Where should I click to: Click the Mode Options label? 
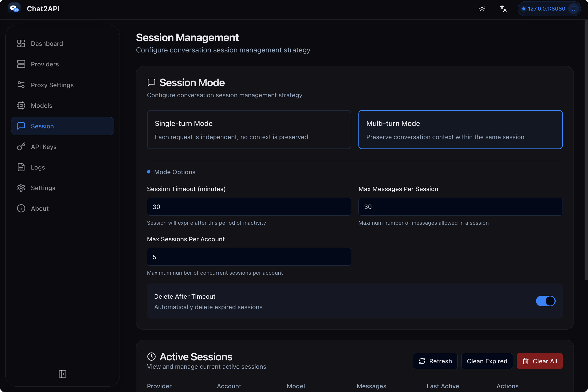tap(175, 172)
